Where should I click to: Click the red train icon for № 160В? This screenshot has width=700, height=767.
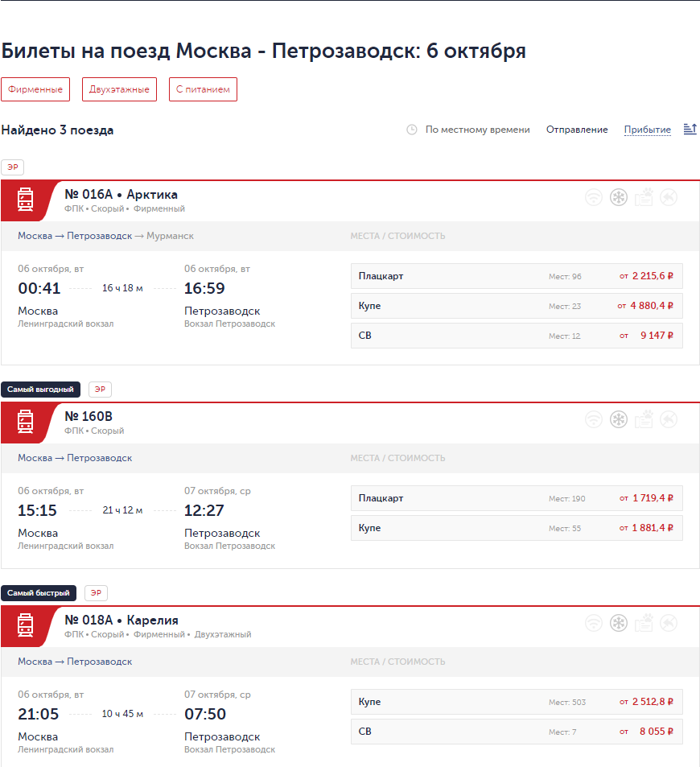[x=25, y=421]
